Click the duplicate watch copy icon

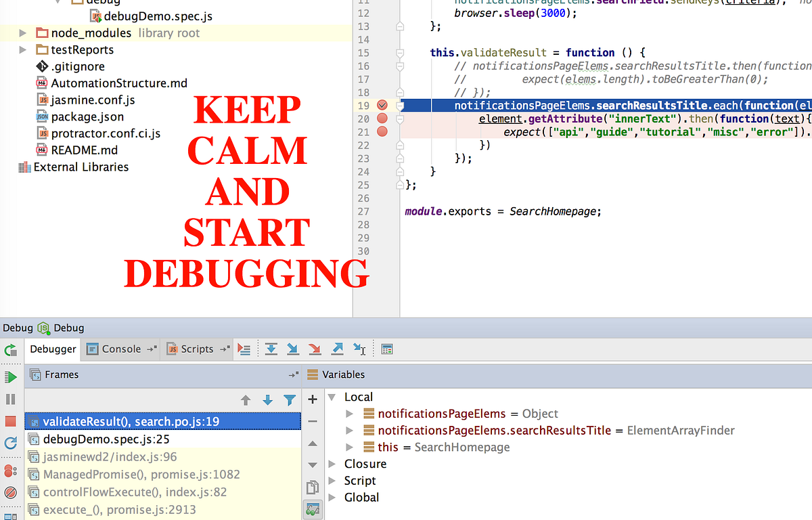[313, 487]
